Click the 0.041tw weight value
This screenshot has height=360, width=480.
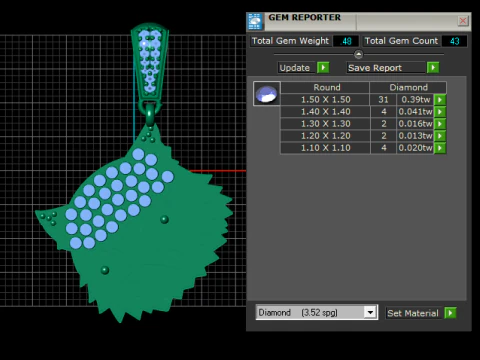point(415,112)
